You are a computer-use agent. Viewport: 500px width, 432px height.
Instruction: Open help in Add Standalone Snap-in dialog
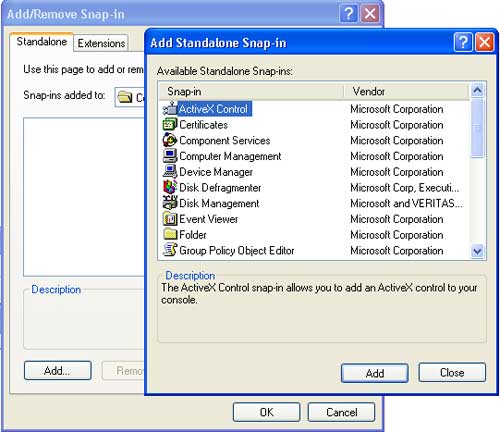point(463,42)
